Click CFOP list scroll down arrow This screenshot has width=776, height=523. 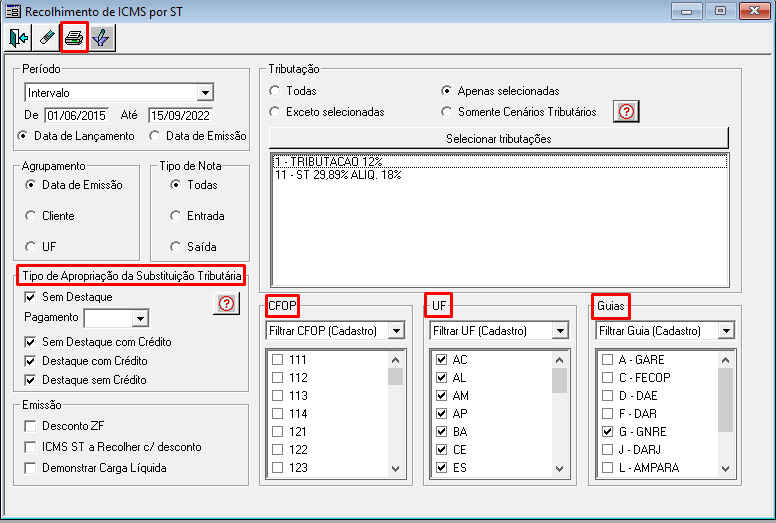(395, 469)
